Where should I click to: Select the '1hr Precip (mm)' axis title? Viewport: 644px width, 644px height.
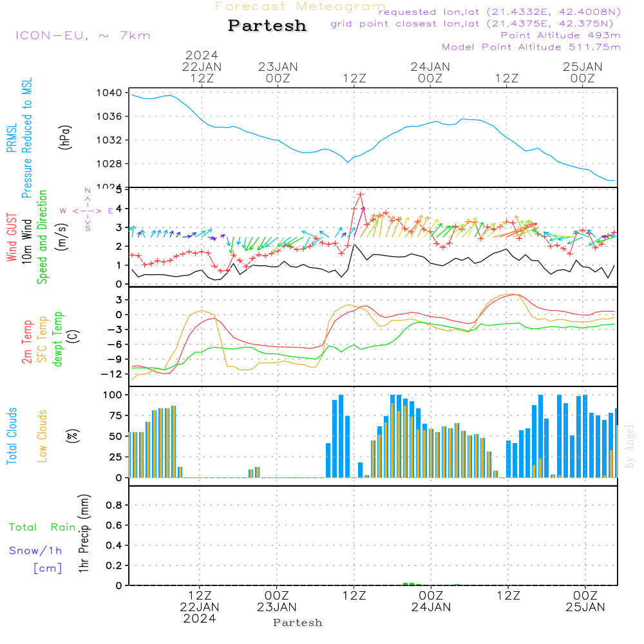[84, 533]
